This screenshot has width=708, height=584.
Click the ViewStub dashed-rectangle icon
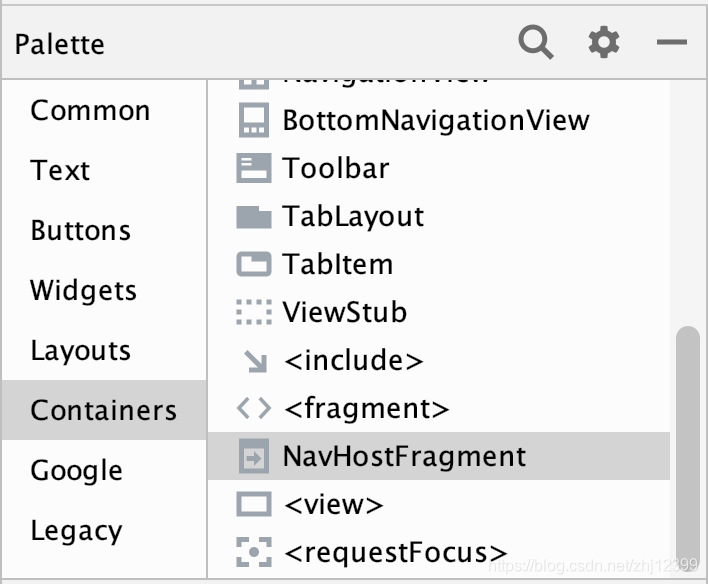point(254,312)
